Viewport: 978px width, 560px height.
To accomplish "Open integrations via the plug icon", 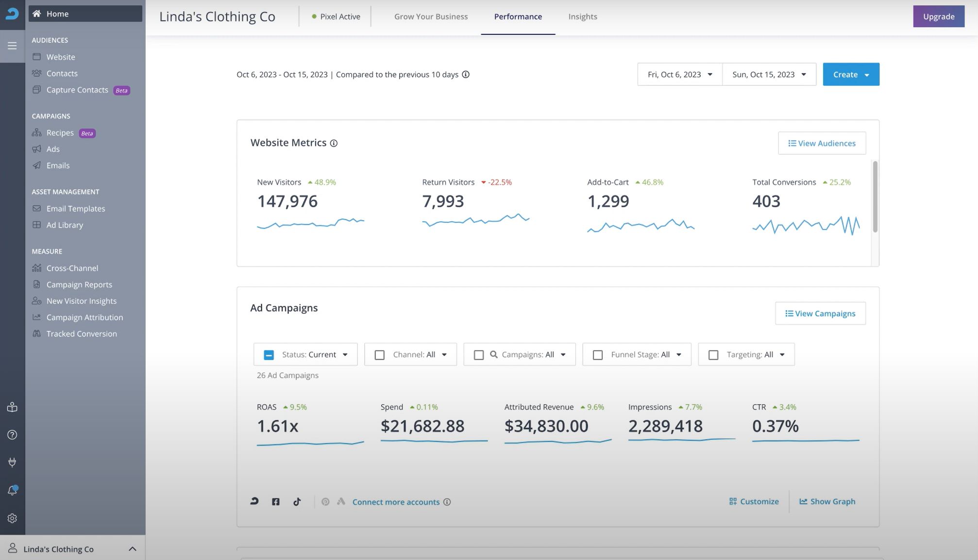I will pos(12,462).
